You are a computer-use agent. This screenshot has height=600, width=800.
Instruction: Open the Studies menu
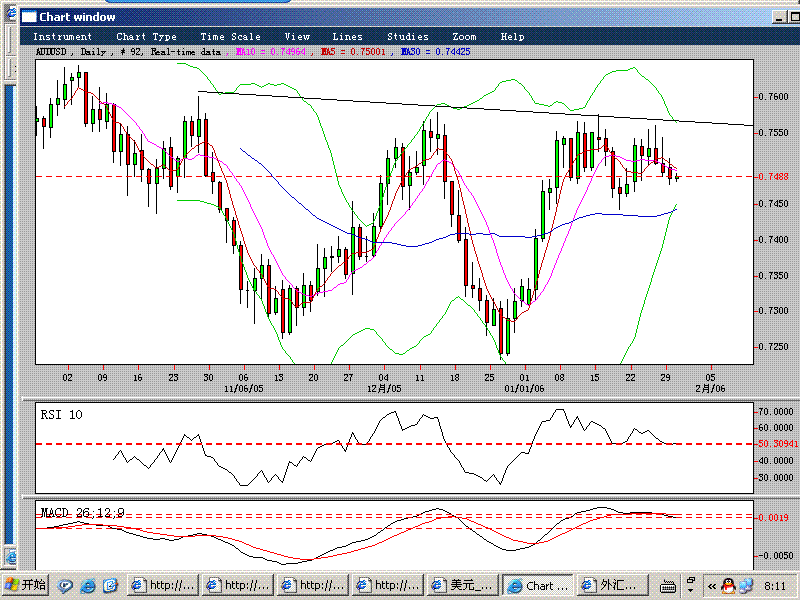407,37
